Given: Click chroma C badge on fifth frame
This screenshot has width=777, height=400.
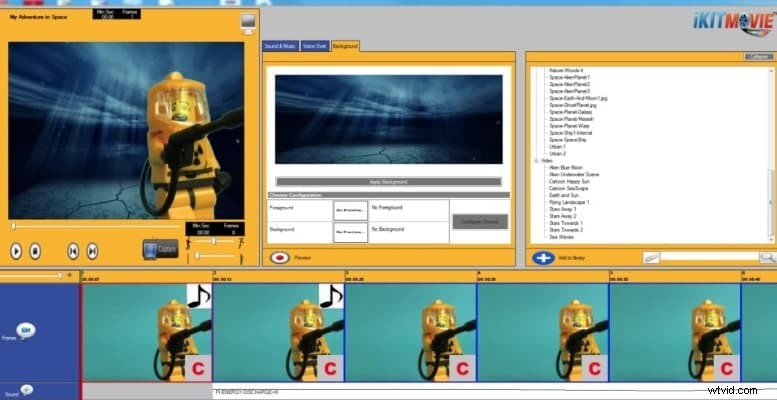Looking at the screenshot, I should [x=727, y=368].
